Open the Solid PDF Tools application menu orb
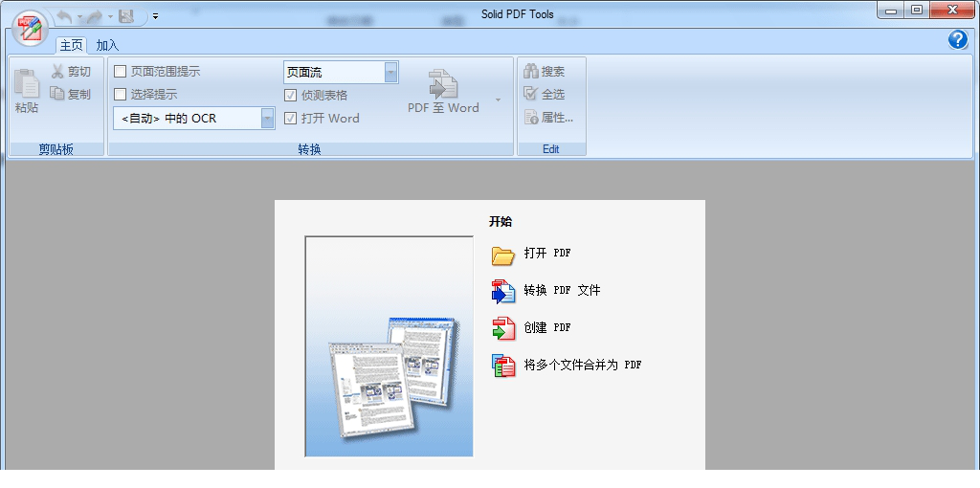980x488 pixels. coord(30,28)
